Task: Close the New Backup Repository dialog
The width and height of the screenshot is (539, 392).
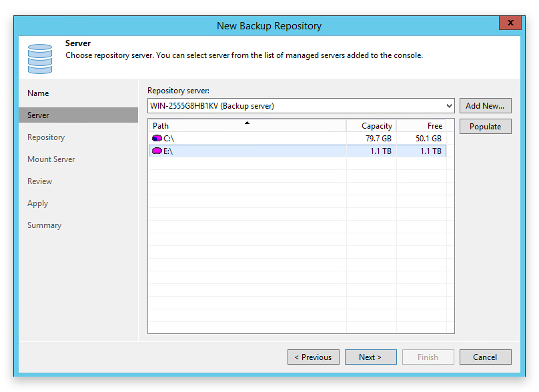Action: pyautogui.click(x=510, y=23)
